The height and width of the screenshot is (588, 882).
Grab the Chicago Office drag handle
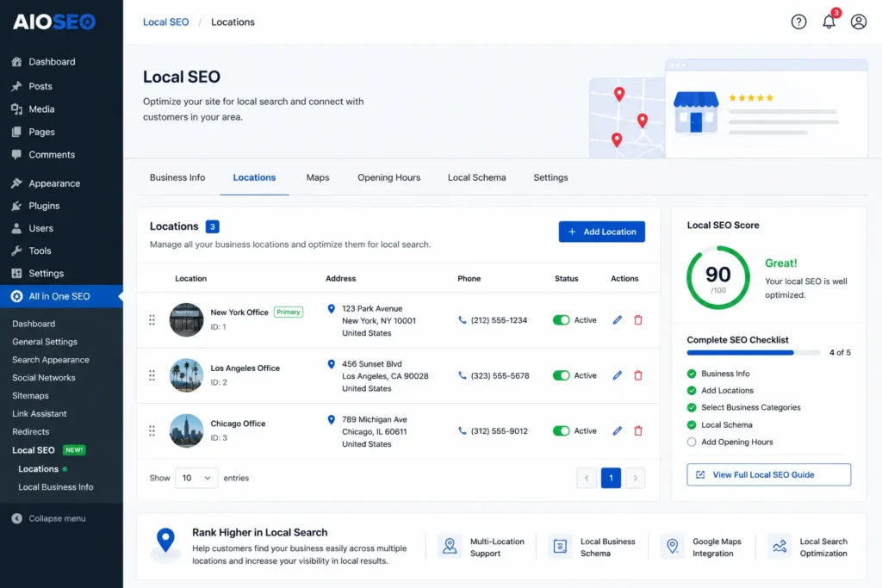152,430
